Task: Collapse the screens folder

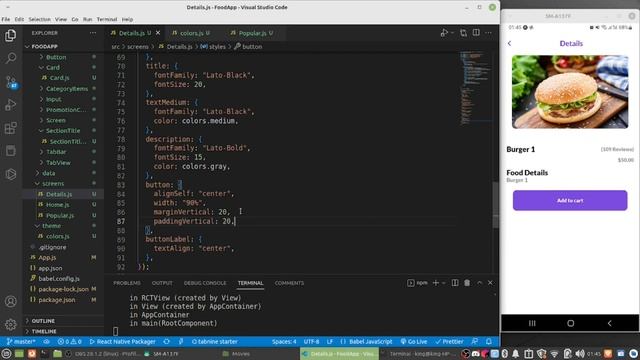Action: tap(53, 184)
